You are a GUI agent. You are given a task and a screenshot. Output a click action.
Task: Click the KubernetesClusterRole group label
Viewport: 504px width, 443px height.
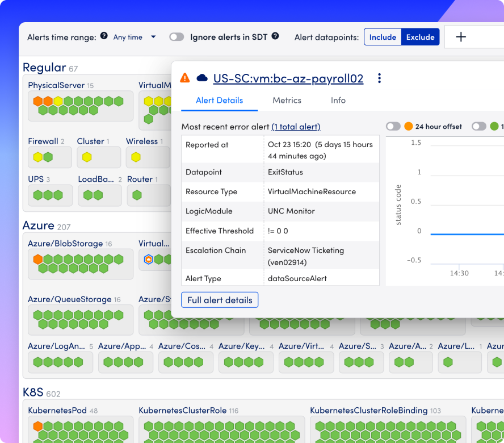[x=183, y=411]
